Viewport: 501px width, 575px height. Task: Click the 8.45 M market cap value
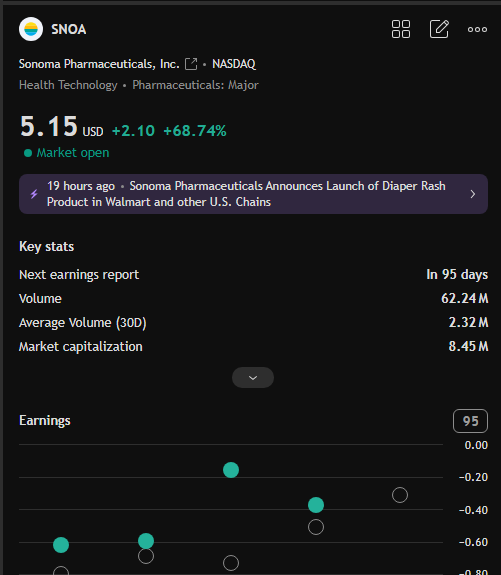pos(468,346)
